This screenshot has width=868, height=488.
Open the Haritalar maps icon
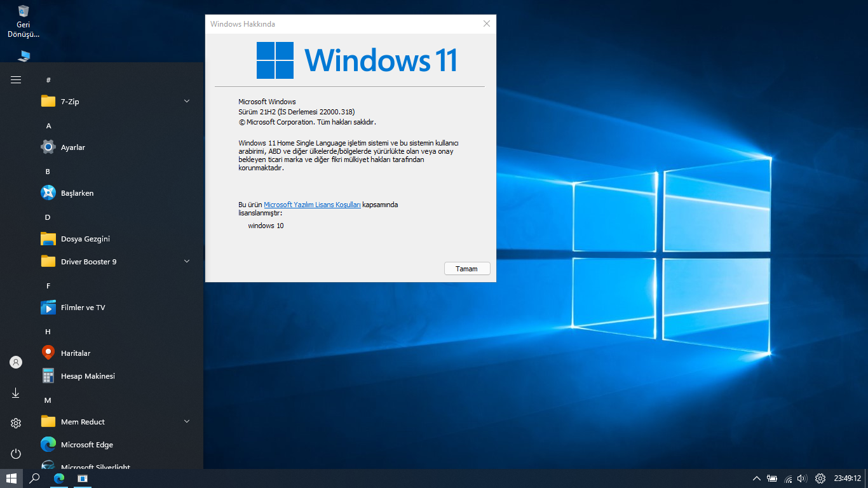[x=48, y=353]
